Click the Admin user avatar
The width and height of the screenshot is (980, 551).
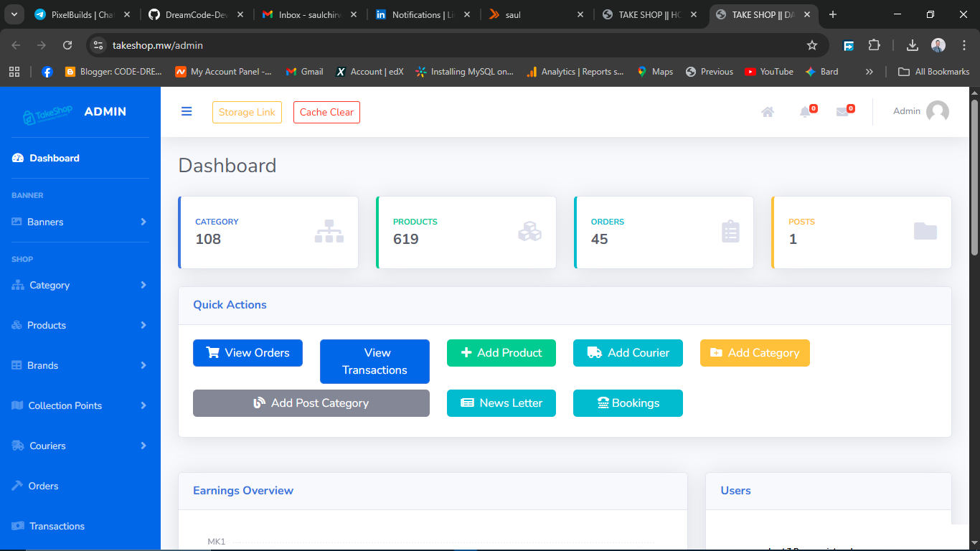click(937, 111)
